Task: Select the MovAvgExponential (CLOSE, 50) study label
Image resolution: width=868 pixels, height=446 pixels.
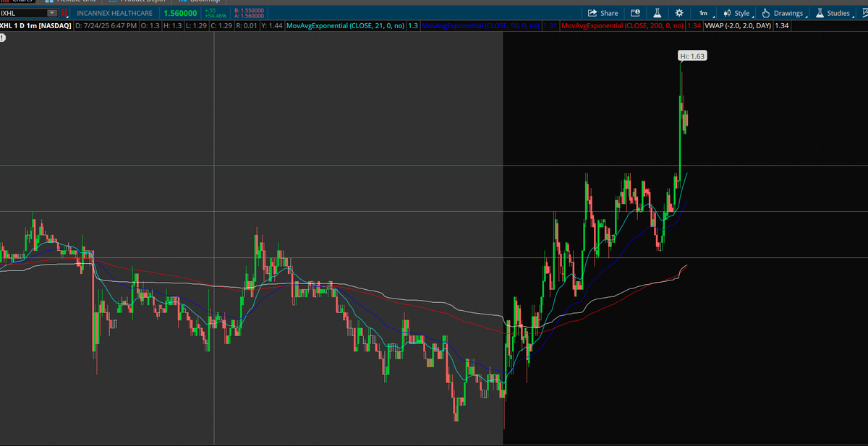Action: click(x=480, y=26)
